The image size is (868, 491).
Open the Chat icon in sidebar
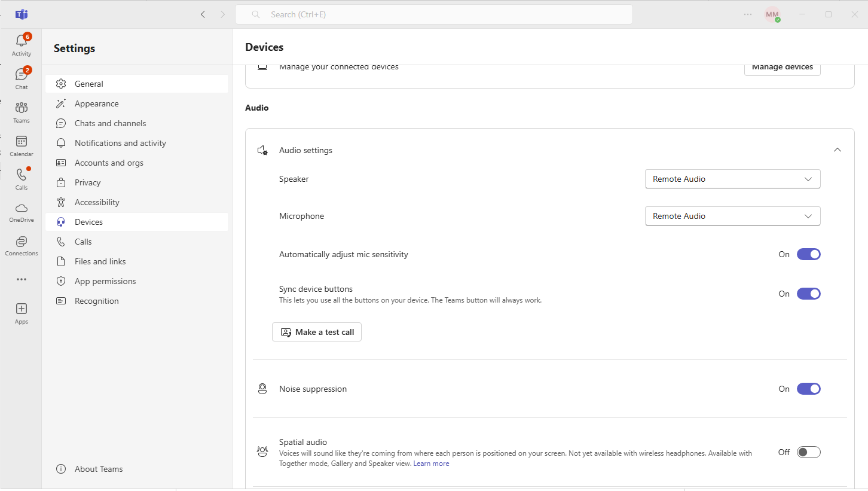click(22, 75)
